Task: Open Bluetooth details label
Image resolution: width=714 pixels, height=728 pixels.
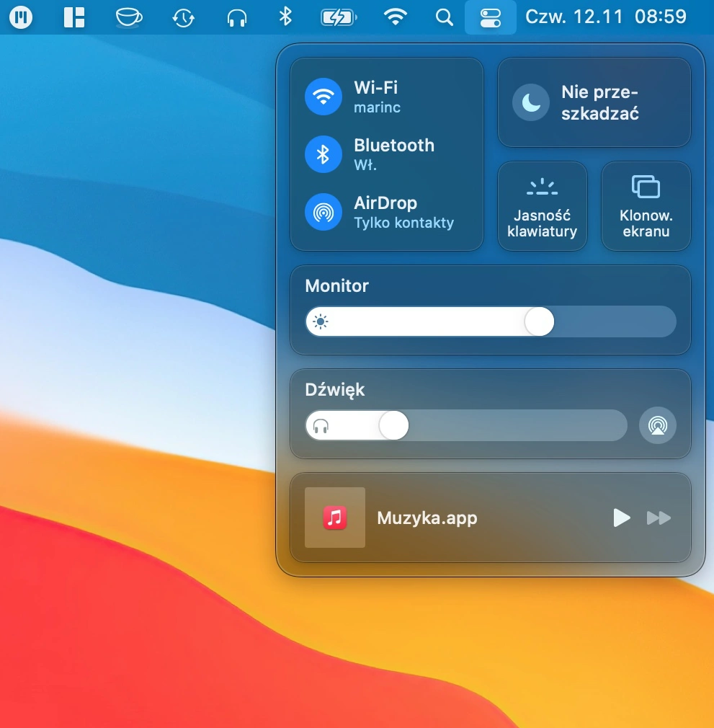Action: pyautogui.click(x=394, y=146)
